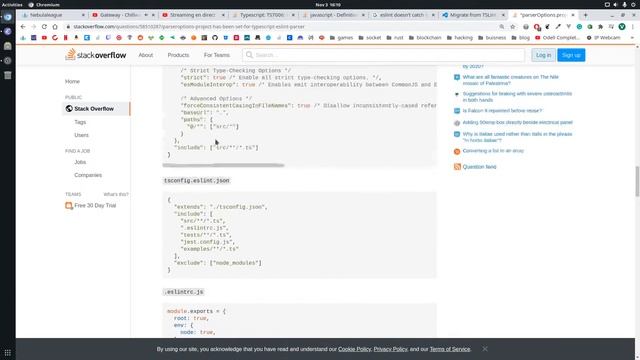
Task: Open the About link in the header
Action: (146, 55)
